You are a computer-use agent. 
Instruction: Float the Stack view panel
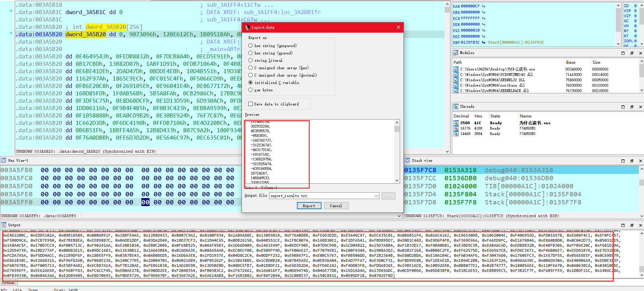coord(632,161)
